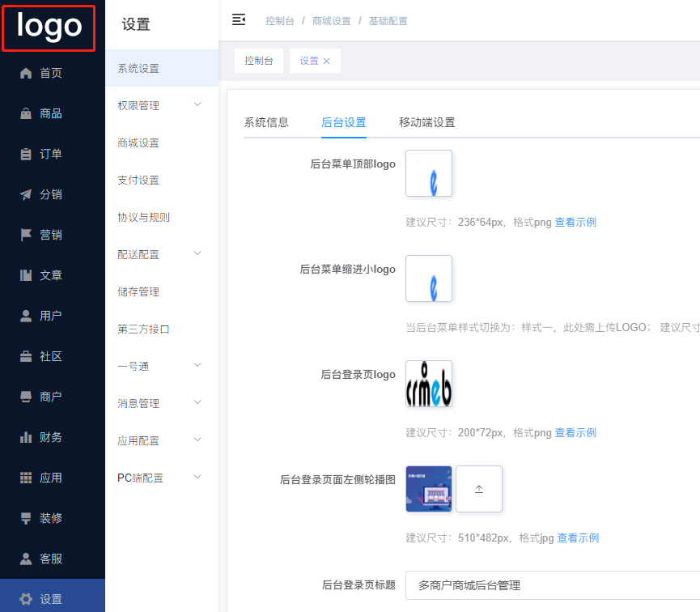Screen dimensions: 700x612
Task: Click the home icon in the sidebar
Action: pos(26,73)
